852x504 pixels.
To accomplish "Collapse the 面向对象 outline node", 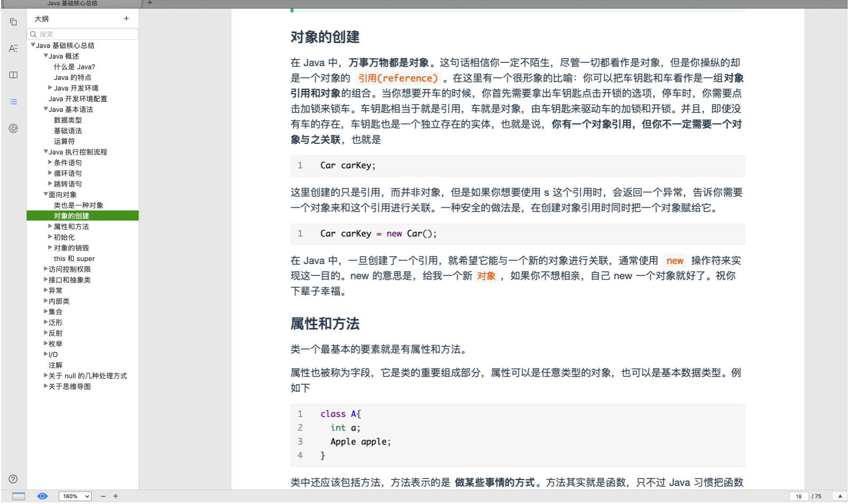I will click(x=46, y=194).
